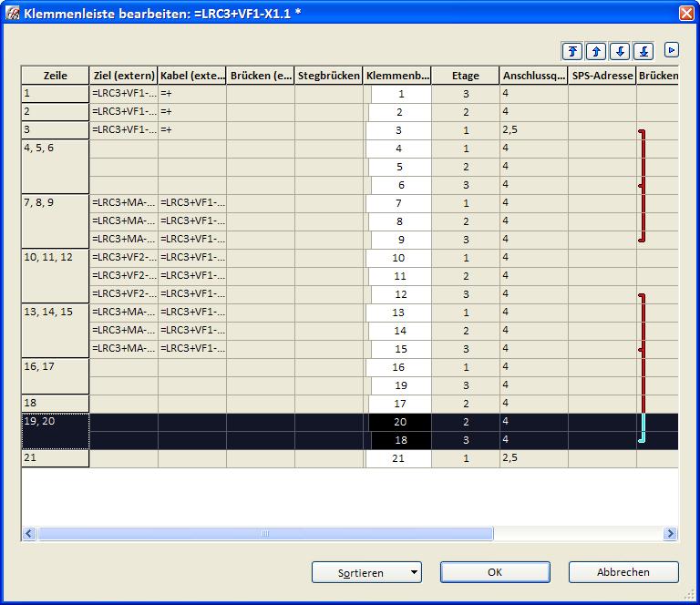The image size is (700, 605).
Task: Move terminal to bottom with last arrow icon
Action: point(643,51)
